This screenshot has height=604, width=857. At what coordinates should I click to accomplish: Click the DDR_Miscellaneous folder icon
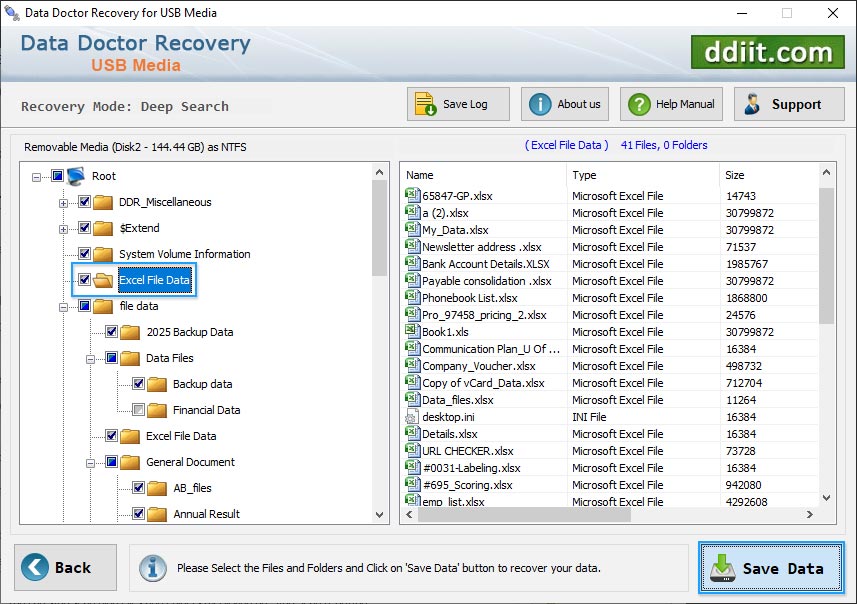coord(103,203)
